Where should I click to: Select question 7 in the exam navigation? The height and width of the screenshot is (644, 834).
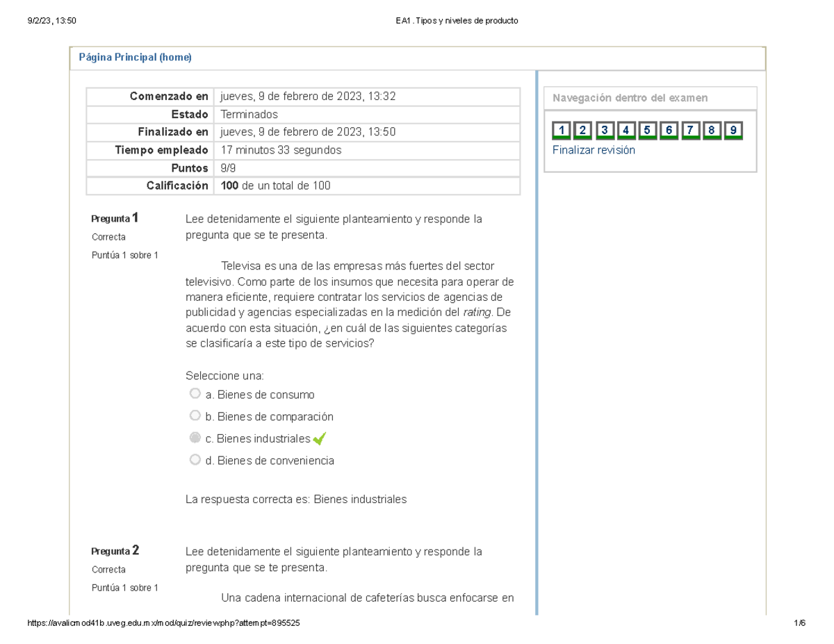pos(690,131)
